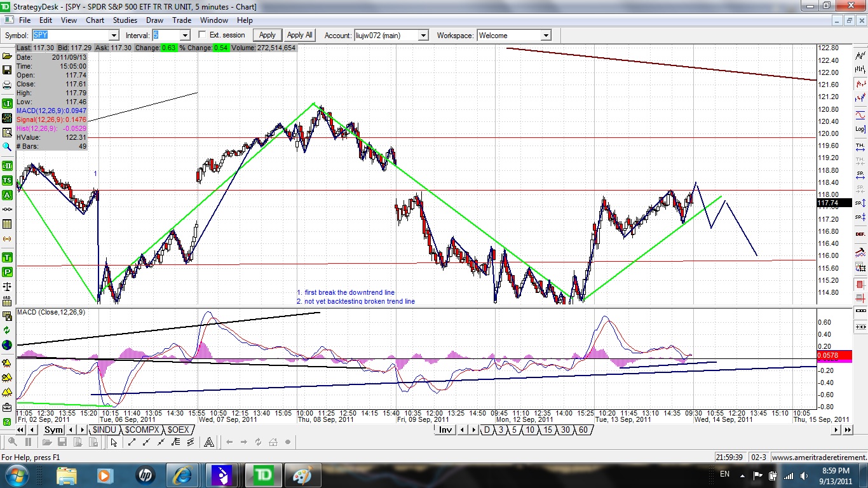The image size is (868, 488).
Task: Select the line chart style icon in right toolbar
Action: pos(860,56)
